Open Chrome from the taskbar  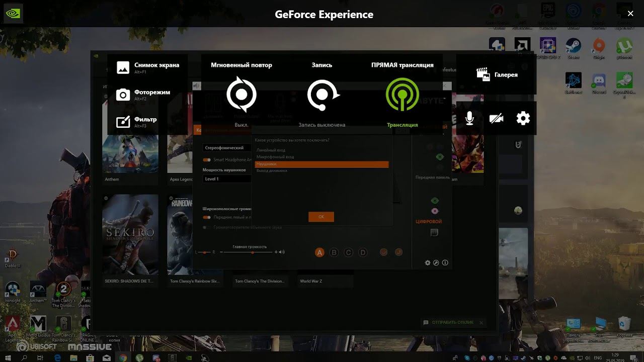pyautogui.click(x=123, y=357)
